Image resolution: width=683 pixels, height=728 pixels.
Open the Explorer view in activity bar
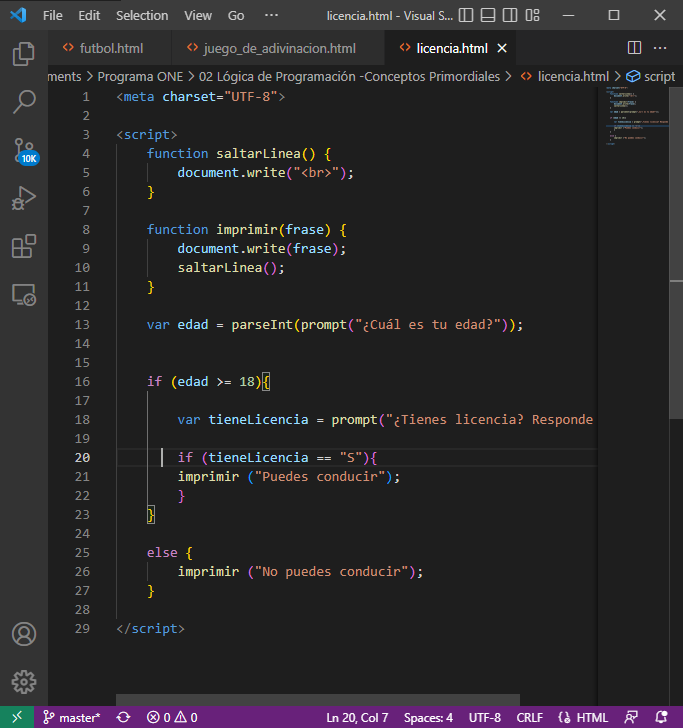(23, 54)
